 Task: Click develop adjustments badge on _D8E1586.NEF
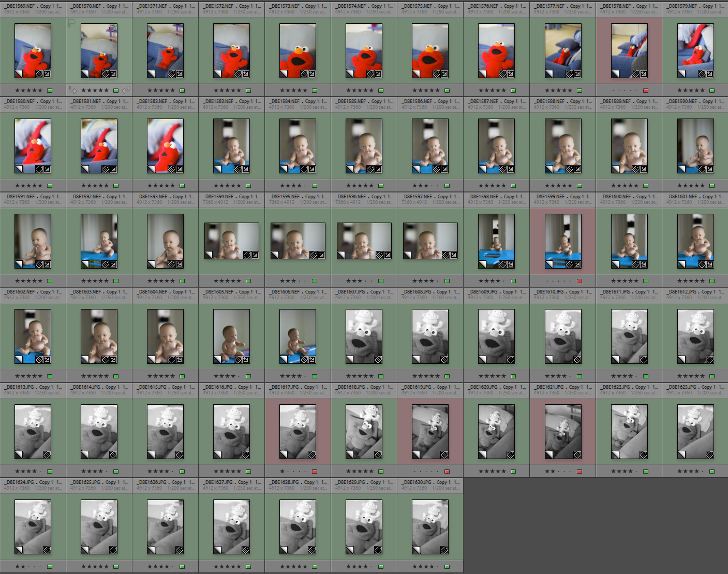pyautogui.click(x=444, y=169)
